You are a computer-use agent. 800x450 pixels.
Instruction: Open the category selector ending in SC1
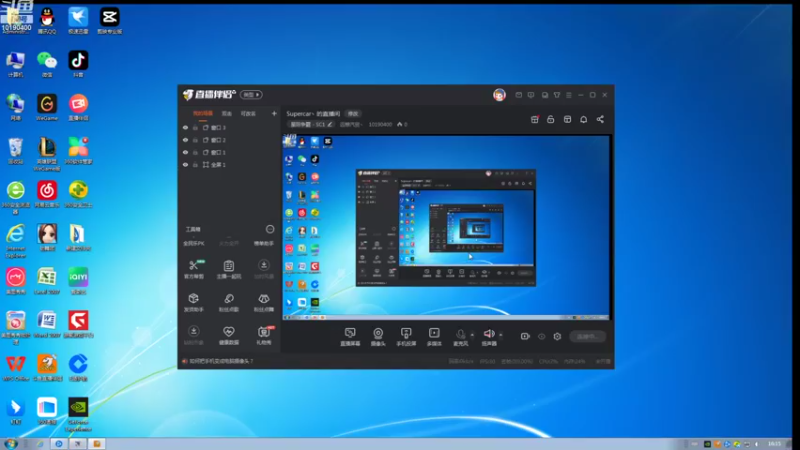click(311, 124)
